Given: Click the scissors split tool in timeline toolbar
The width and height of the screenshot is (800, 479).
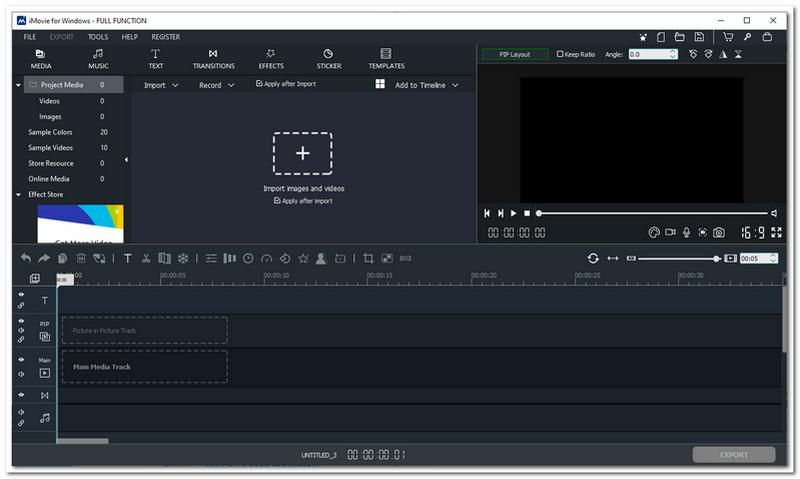Looking at the screenshot, I should pos(146,258).
